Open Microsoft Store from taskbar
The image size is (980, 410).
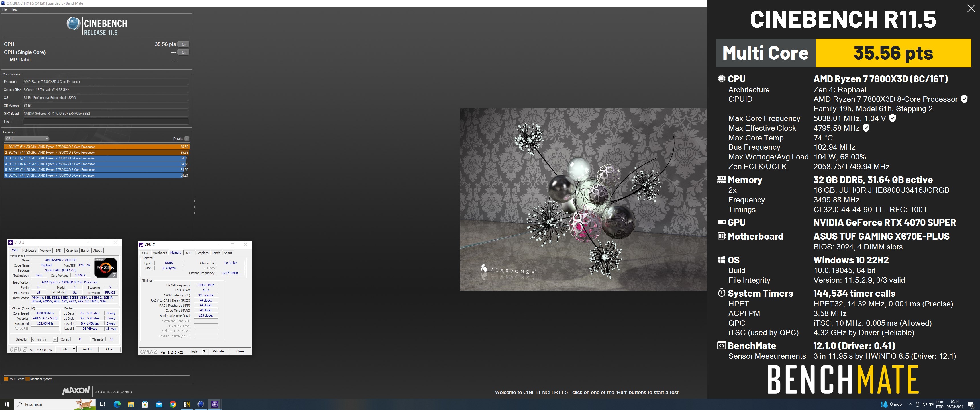[145, 404]
